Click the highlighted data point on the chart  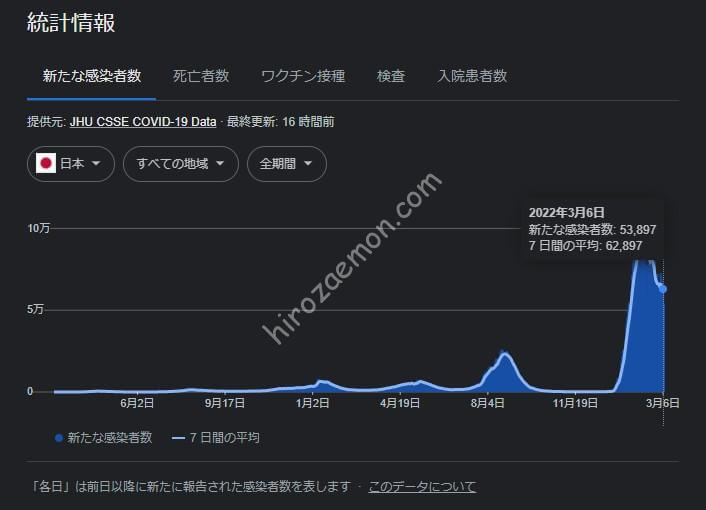663,289
